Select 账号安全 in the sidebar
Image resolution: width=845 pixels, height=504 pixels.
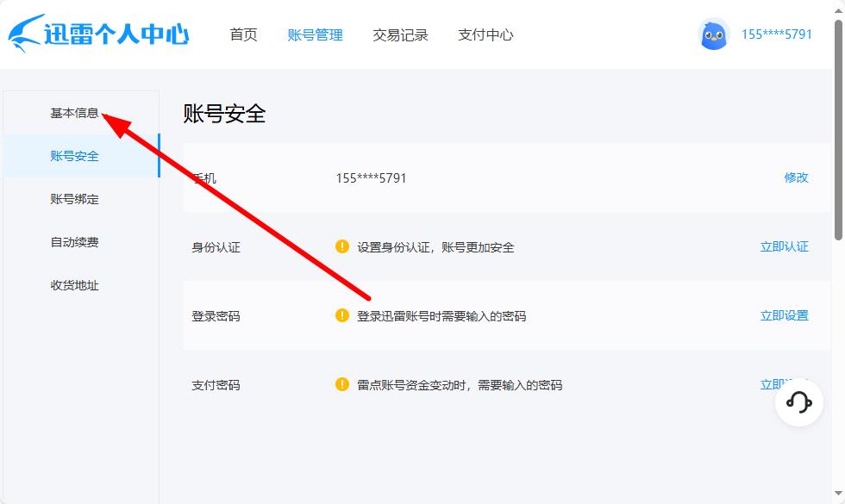74,156
